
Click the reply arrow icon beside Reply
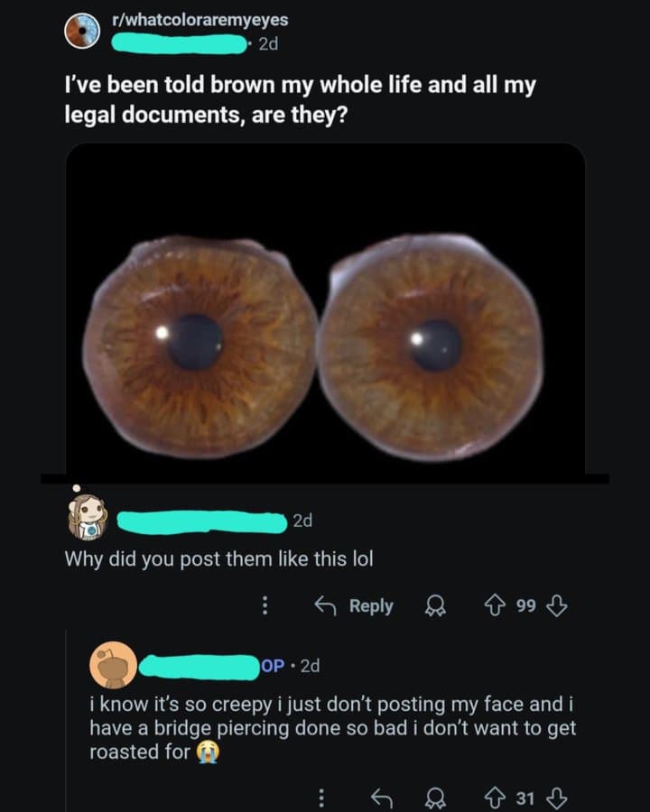point(326,605)
